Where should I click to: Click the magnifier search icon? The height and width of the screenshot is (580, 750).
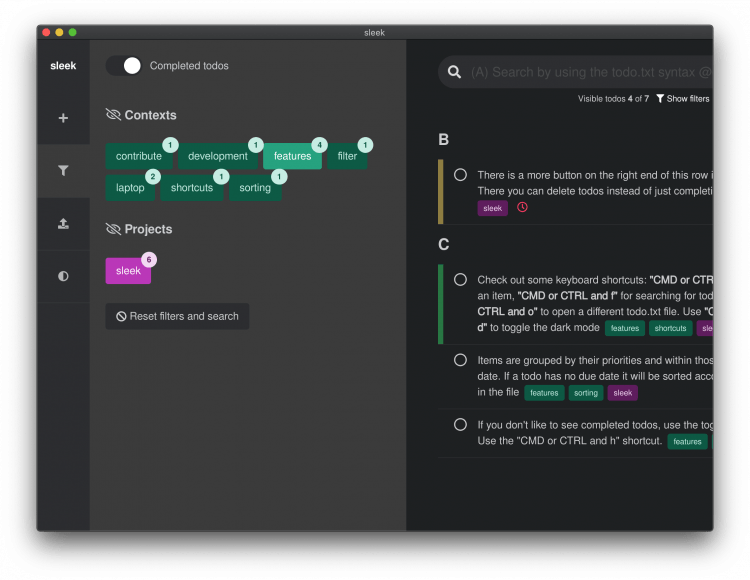tap(454, 72)
